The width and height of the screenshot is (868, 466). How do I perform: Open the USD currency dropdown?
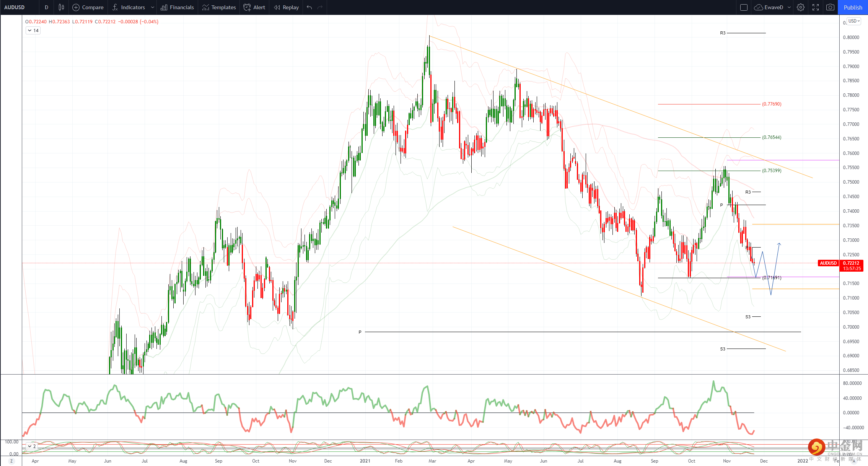click(x=854, y=21)
